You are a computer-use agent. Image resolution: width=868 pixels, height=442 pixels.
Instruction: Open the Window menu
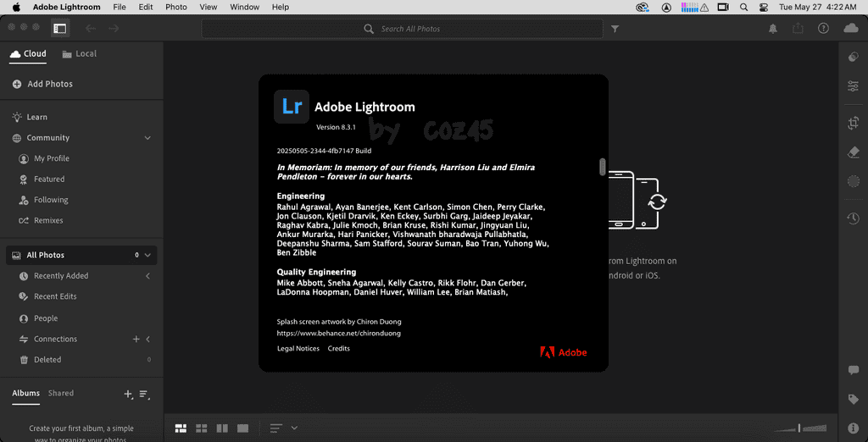pyautogui.click(x=244, y=7)
